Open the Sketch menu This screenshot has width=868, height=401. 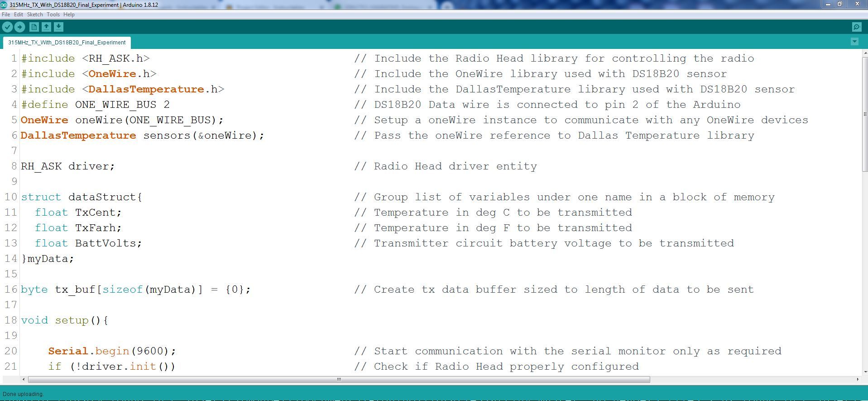coord(35,14)
